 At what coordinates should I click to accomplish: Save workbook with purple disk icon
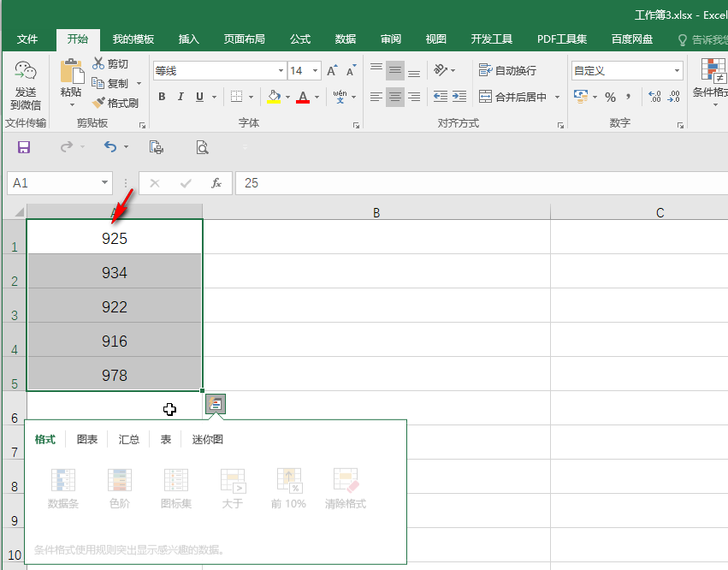(24, 147)
